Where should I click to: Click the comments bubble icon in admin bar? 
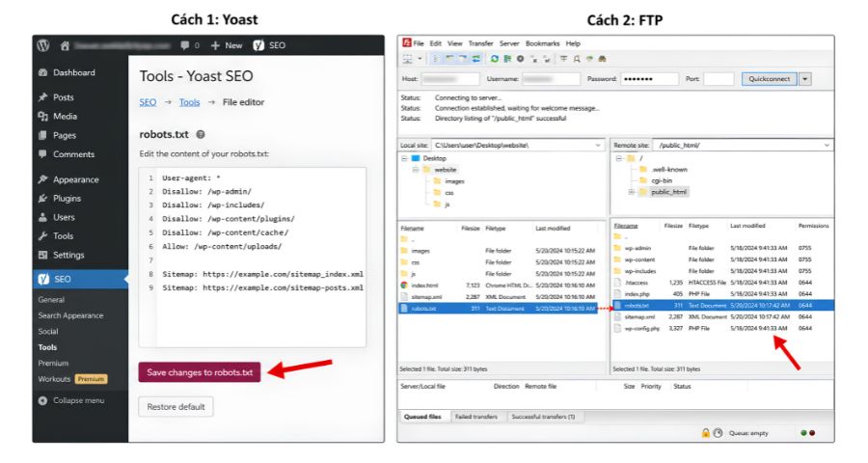(x=185, y=45)
